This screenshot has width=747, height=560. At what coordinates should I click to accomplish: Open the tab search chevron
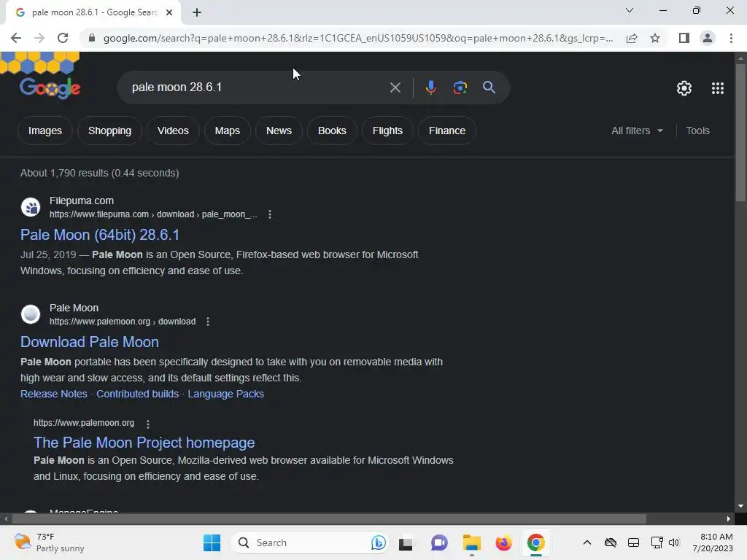point(630,10)
